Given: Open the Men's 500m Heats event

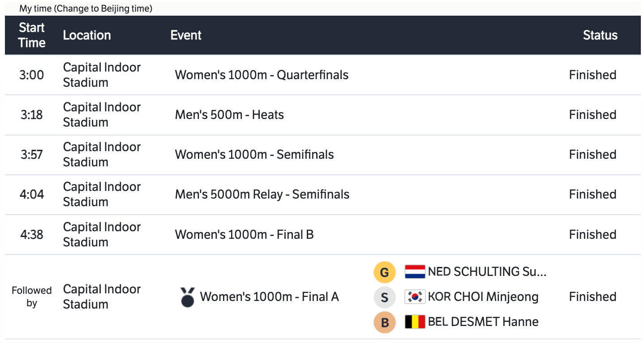Looking at the screenshot, I should pos(229,114).
